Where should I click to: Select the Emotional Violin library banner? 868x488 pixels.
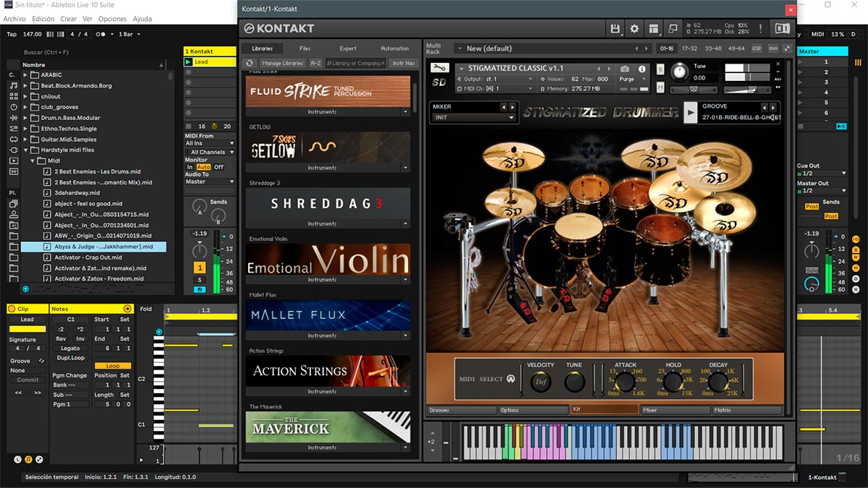pyautogui.click(x=328, y=260)
